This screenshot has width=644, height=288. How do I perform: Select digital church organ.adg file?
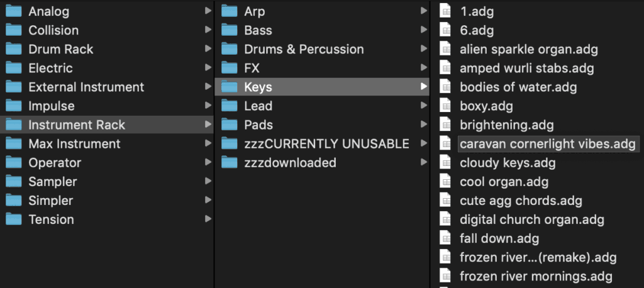(532, 219)
